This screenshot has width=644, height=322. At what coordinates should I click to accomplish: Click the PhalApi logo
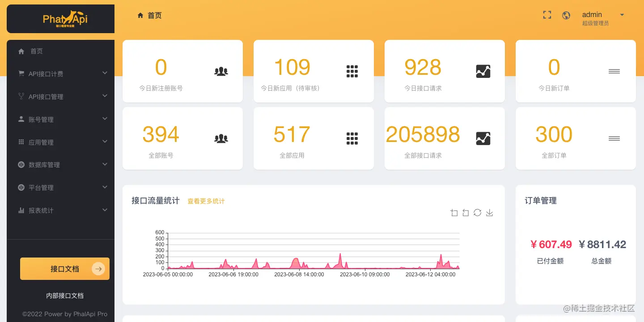pyautogui.click(x=65, y=19)
